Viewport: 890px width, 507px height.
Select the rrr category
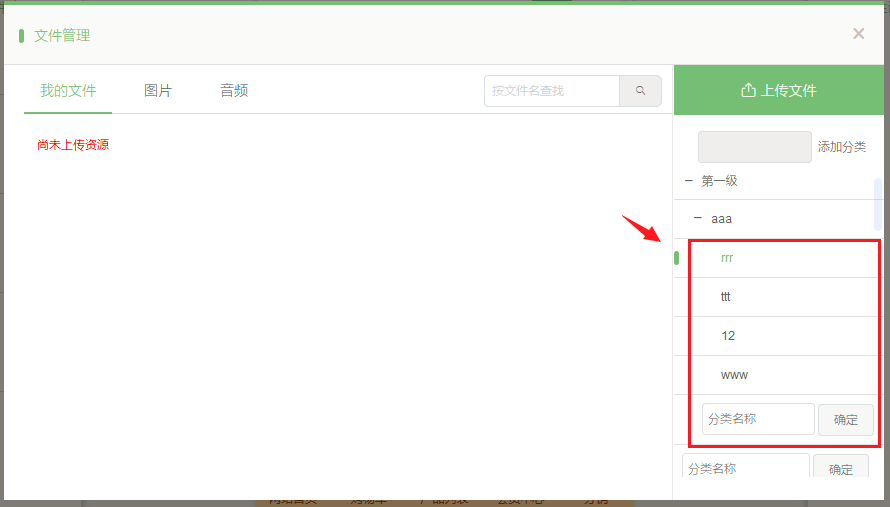727,258
